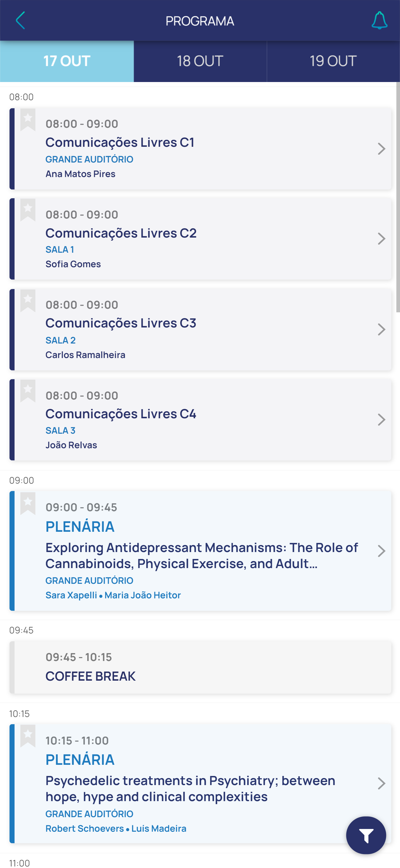Expand Comunicações Livres C2 details chevron
This screenshot has width=400, height=868.
[382, 239]
